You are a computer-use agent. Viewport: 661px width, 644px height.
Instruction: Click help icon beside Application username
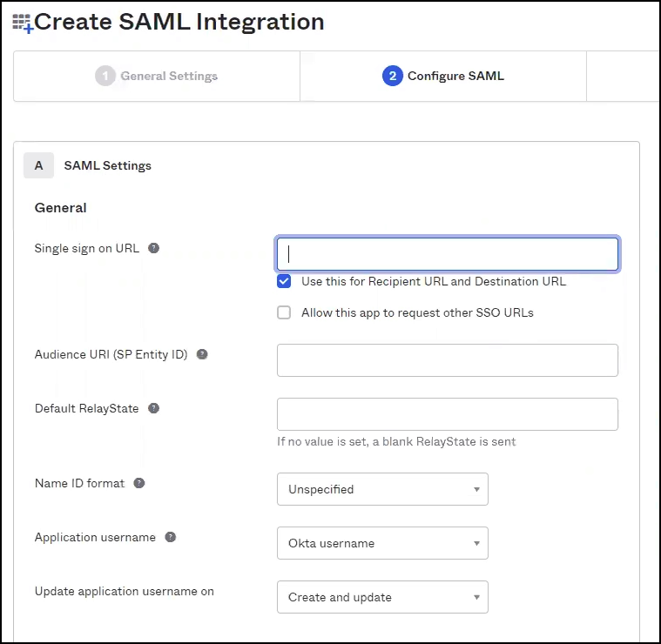(x=171, y=537)
